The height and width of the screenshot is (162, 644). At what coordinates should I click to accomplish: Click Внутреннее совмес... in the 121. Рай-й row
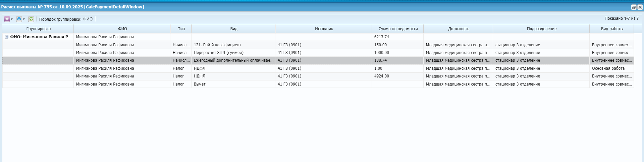point(612,45)
